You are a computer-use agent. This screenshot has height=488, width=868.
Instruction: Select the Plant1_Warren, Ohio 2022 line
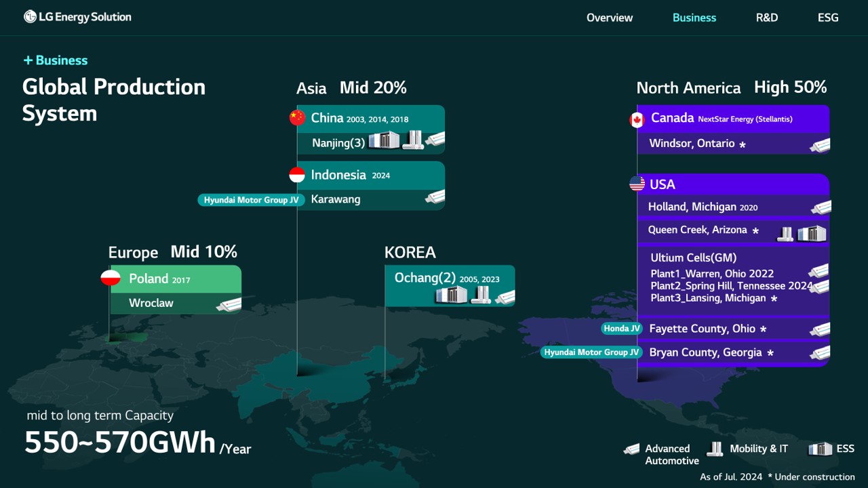(712, 274)
